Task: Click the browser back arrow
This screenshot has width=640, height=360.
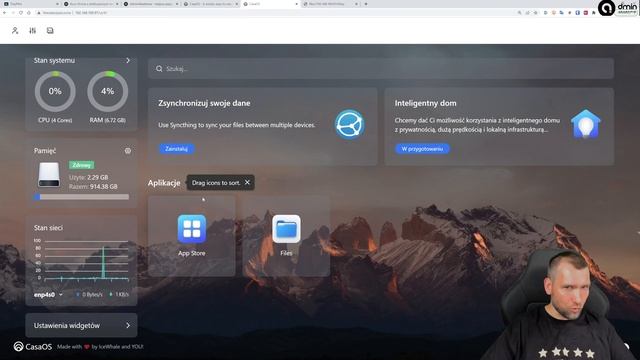Action: coord(4,13)
